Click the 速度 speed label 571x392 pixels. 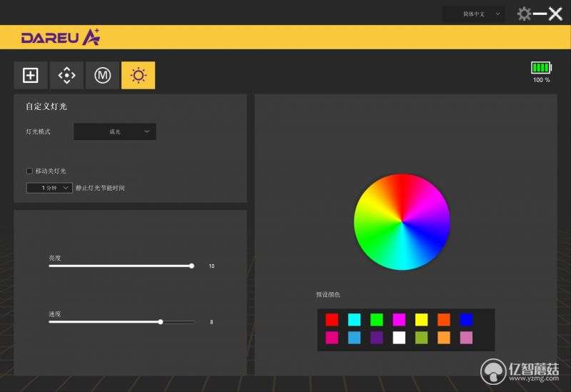coord(55,314)
